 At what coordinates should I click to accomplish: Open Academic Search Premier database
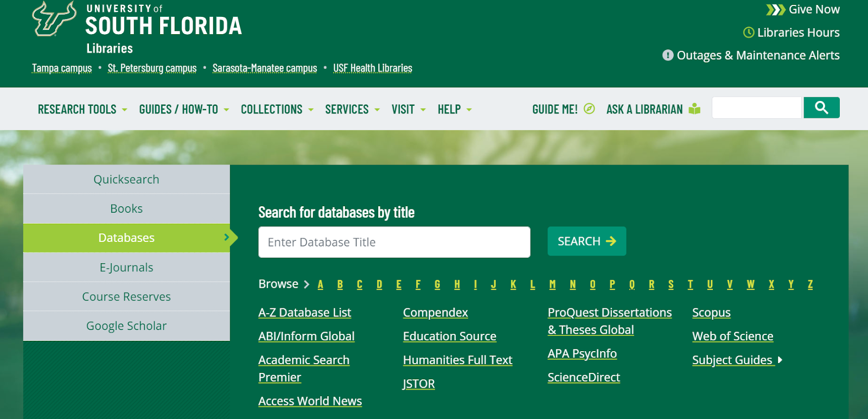point(304,369)
